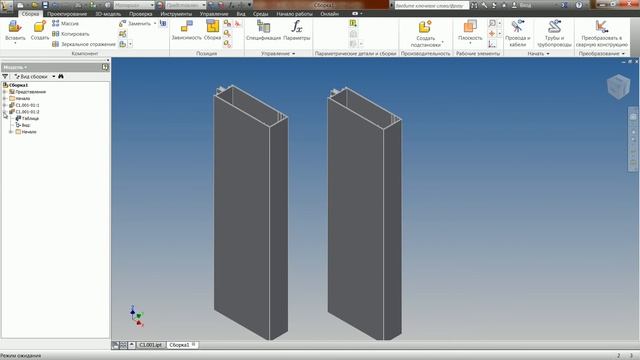Click the top green icon in Параметрические детали и сборки
Viewport: 640px width, 360px height.
coord(353,23)
